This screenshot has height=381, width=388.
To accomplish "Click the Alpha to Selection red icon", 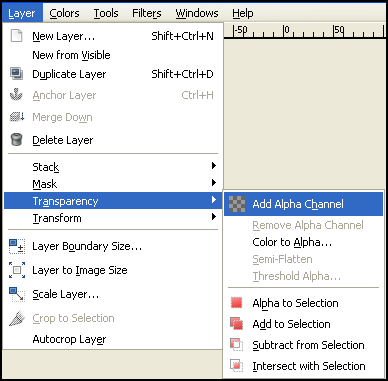I will (236, 303).
